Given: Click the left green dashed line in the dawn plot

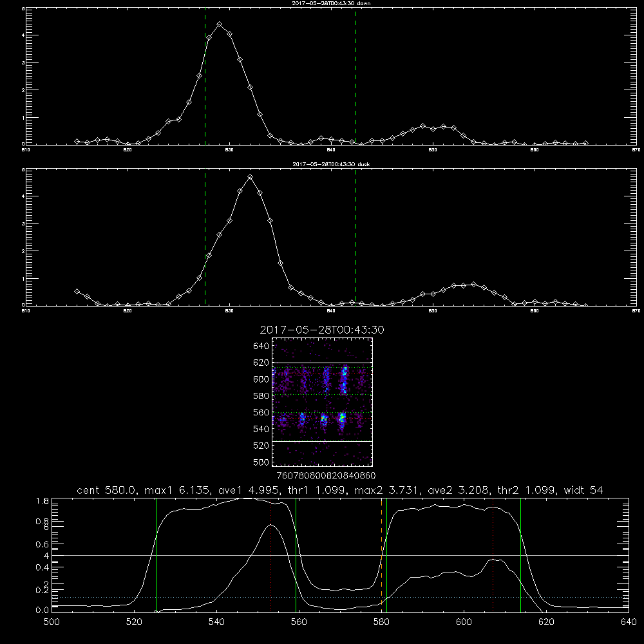Looking at the screenshot, I should 205,78.
